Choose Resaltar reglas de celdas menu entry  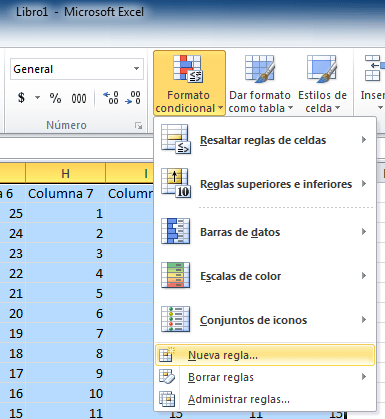click(265, 139)
